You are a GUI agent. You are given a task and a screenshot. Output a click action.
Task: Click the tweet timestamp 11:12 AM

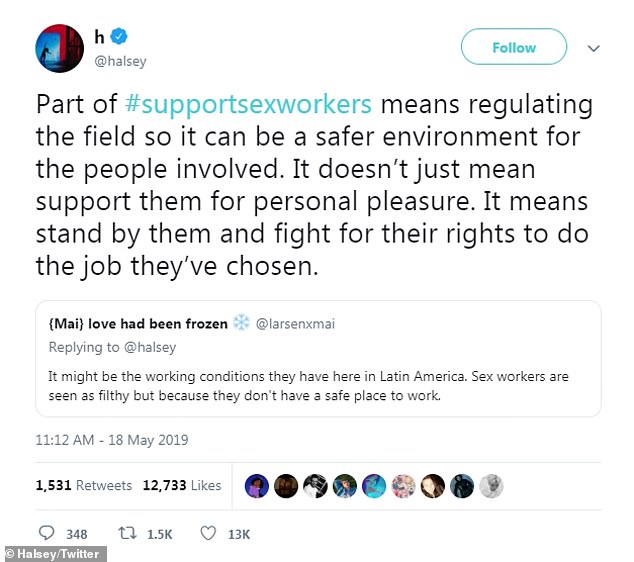click(111, 440)
